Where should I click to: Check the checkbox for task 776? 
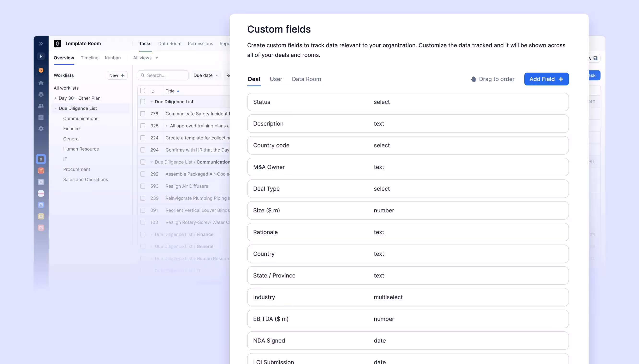[x=143, y=114]
